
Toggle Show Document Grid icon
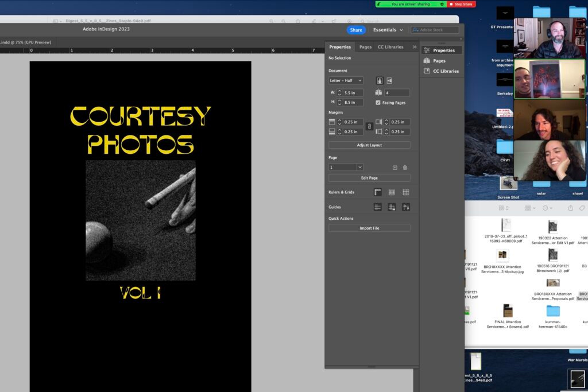[x=406, y=192]
